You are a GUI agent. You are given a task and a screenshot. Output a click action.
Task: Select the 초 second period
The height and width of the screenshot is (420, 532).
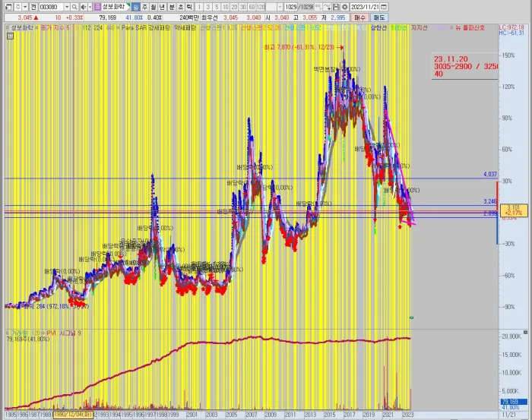(181, 7)
